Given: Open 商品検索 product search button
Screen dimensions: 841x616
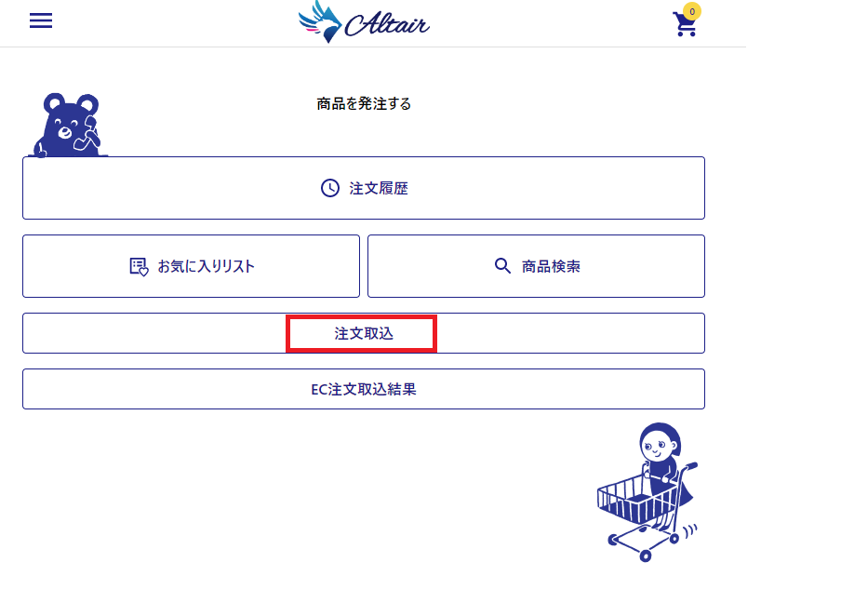Looking at the screenshot, I should 537,266.
